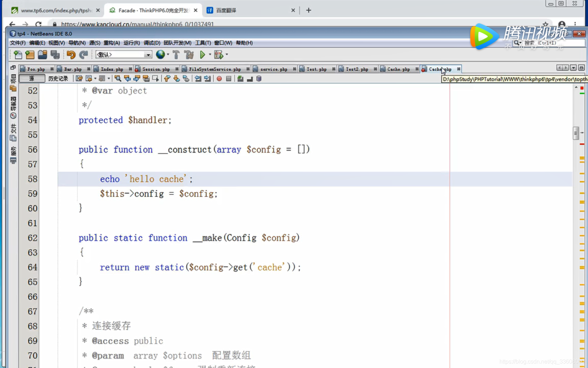Click Previous Bookmark icon
Viewport: 588px width, 368px height.
pyautogui.click(x=167, y=79)
